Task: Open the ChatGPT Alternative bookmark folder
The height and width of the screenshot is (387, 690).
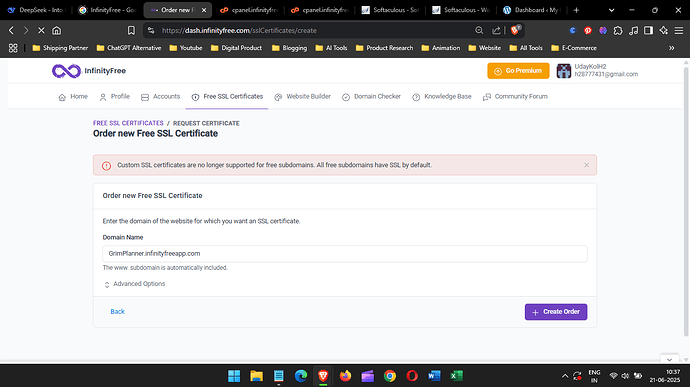Action: (x=129, y=48)
